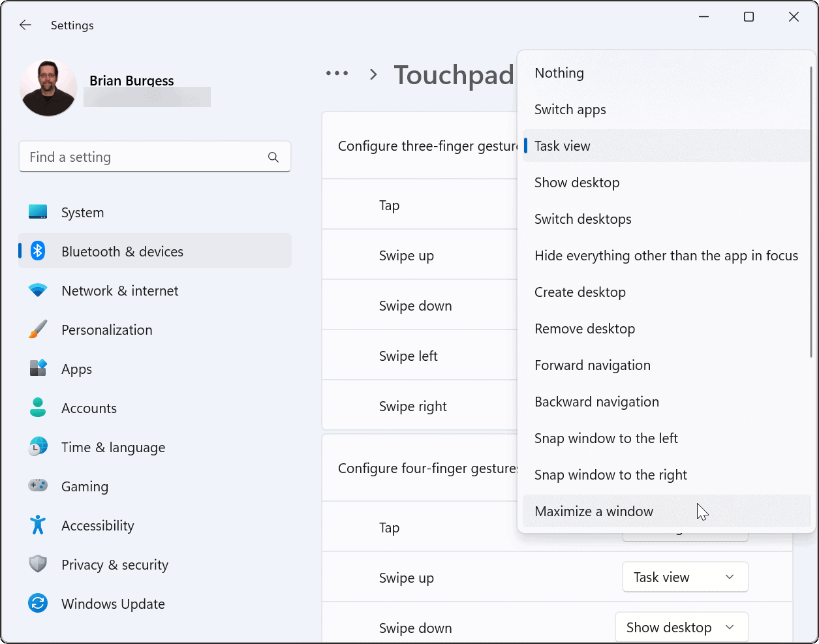Screen dimensions: 819x644
Task: Open Windows Update settings
Action: point(38,604)
